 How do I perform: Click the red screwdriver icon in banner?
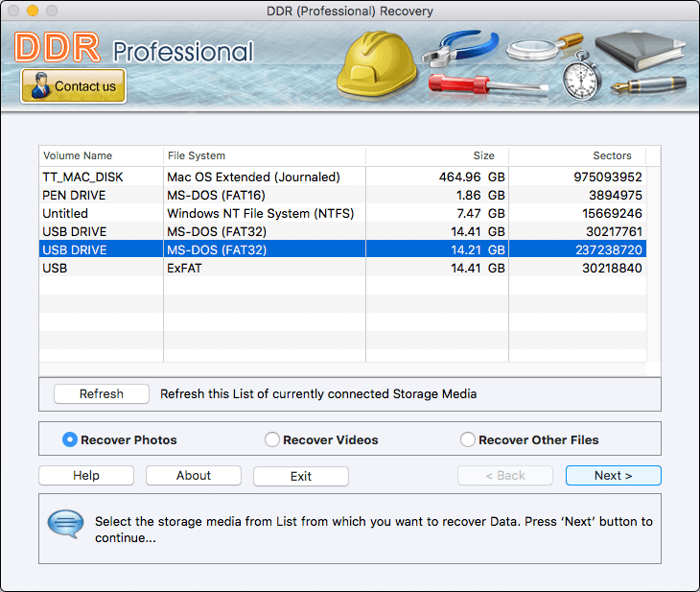tap(487, 85)
